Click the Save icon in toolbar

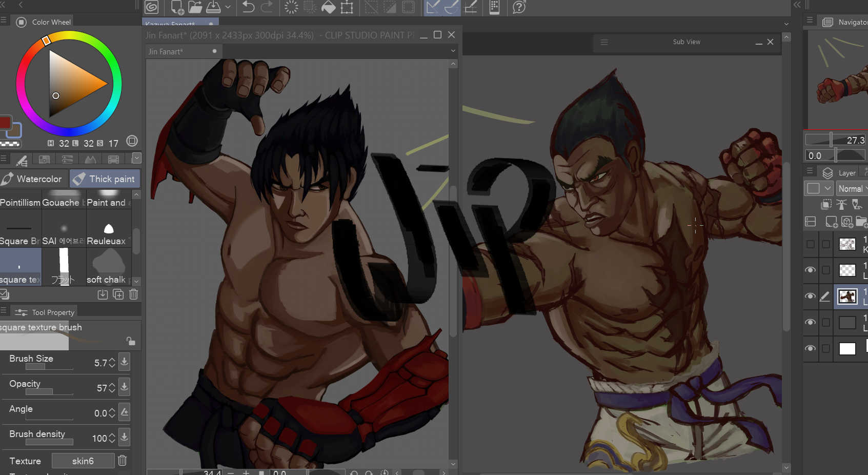[x=213, y=7]
